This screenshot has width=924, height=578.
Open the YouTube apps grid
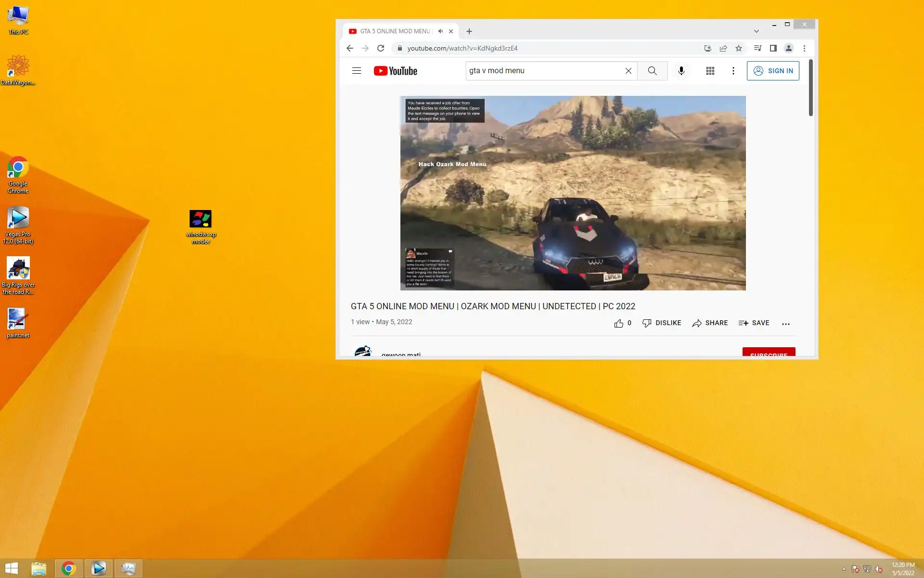710,71
